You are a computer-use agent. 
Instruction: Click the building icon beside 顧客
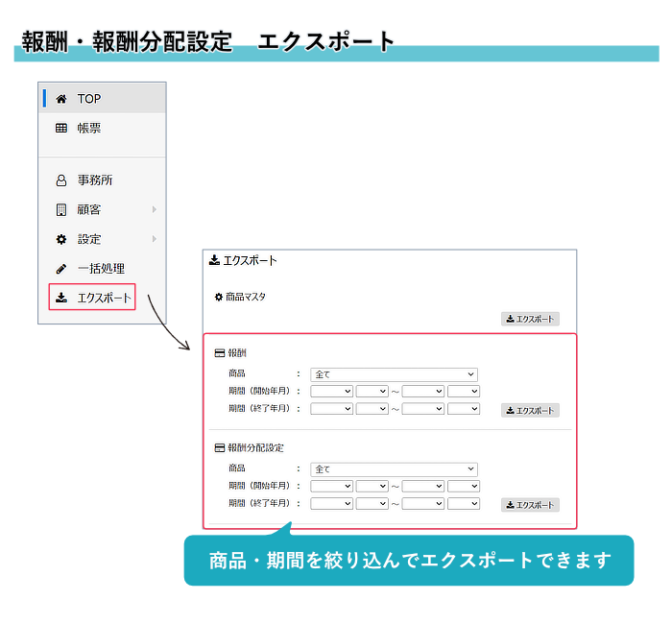point(61,209)
